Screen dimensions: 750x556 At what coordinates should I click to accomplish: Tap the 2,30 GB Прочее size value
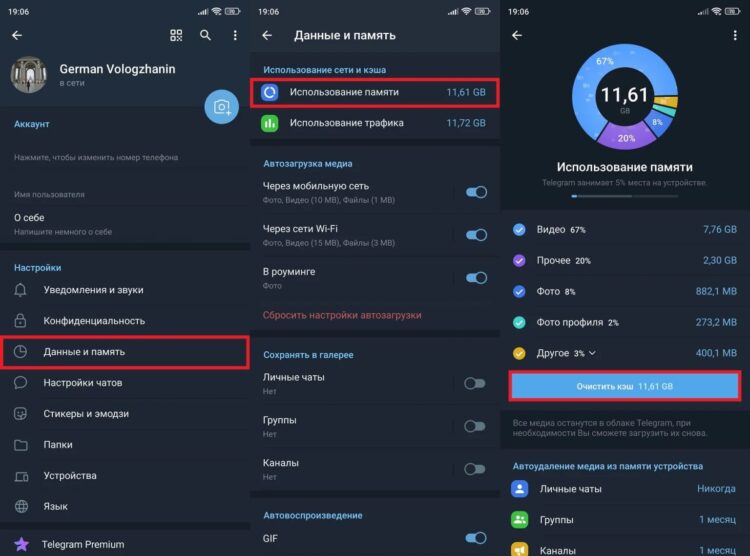pos(720,261)
